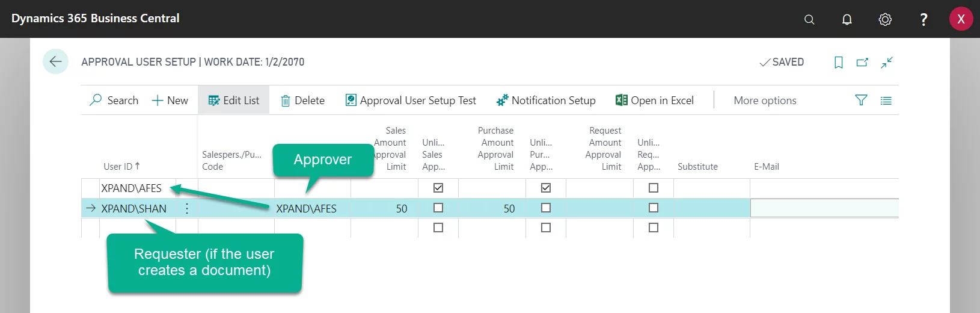Open row options menu for XPAND\SHAN
This screenshot has height=313, width=980.
pyautogui.click(x=187, y=208)
